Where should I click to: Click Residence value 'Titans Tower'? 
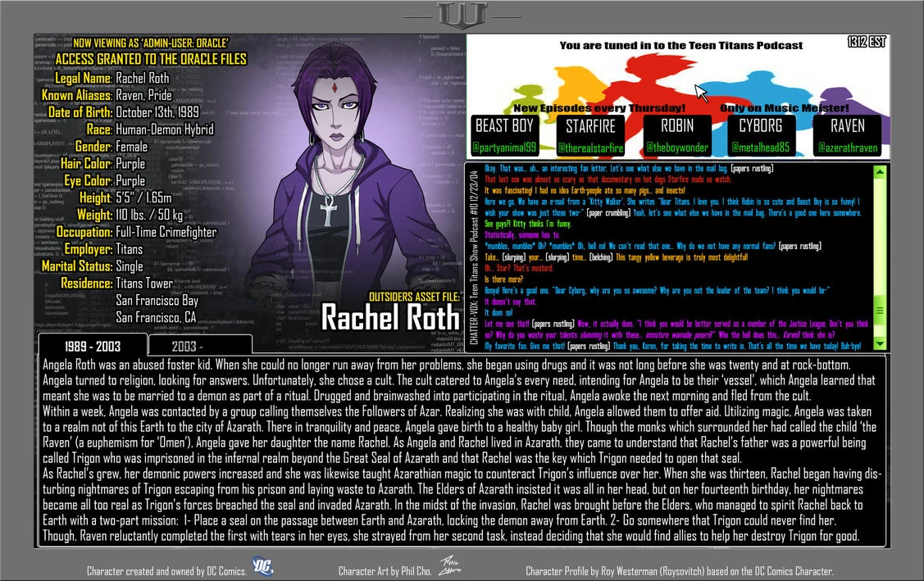[x=144, y=283]
